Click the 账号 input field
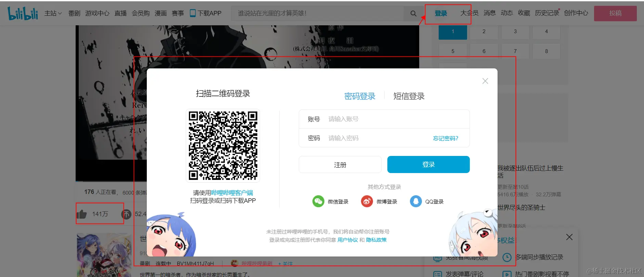 tap(384, 119)
